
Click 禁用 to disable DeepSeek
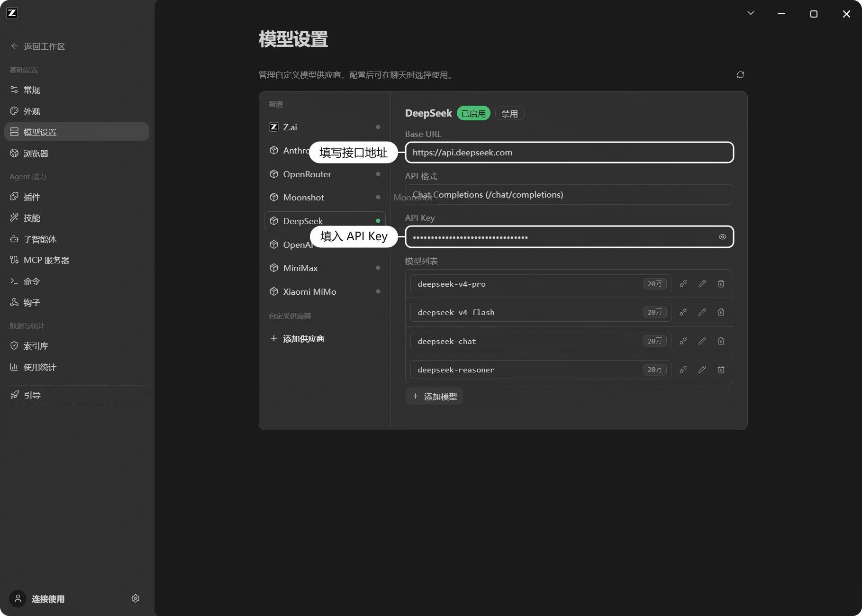point(509,114)
